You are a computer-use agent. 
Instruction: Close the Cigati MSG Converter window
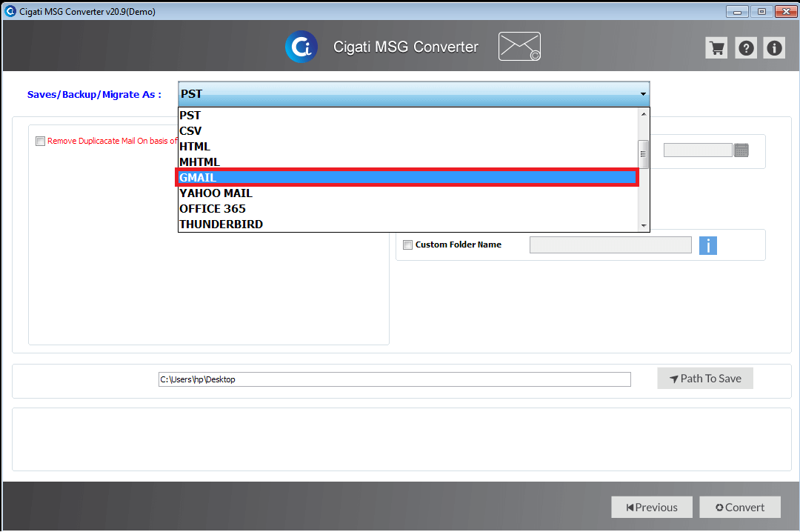coord(786,11)
